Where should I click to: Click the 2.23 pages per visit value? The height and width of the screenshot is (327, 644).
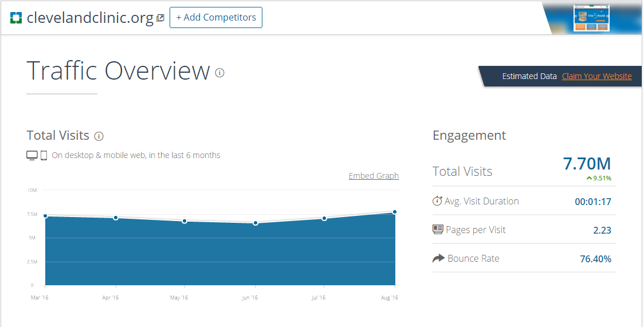602,230
